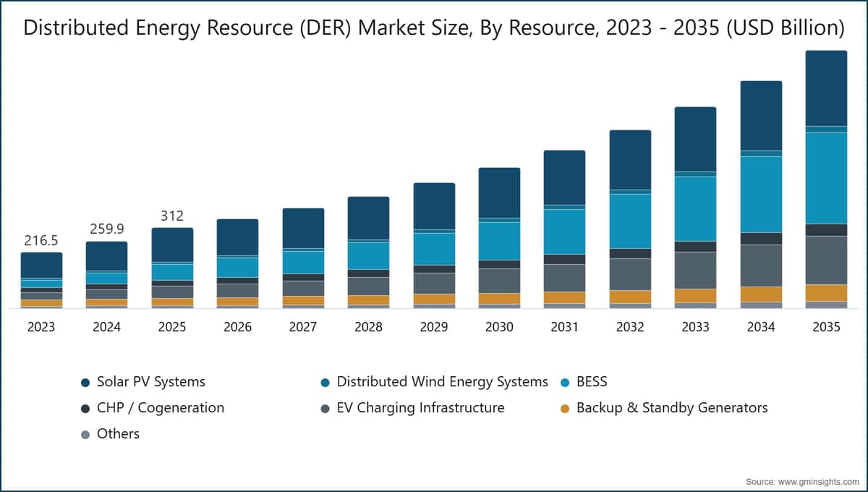
Task: Toggle the CHP / Cogeneration legend label
Action: [161, 407]
